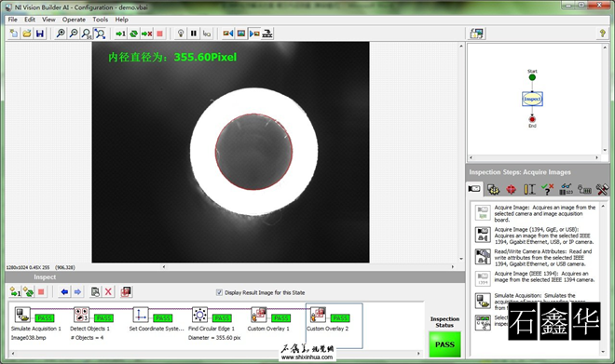615x364 pixels.
Task: Open the network/communication icon in toolbar
Action: 267,34
